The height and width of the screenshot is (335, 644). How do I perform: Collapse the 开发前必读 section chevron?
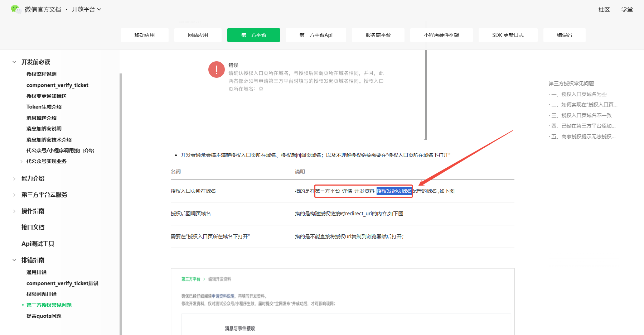click(x=14, y=62)
